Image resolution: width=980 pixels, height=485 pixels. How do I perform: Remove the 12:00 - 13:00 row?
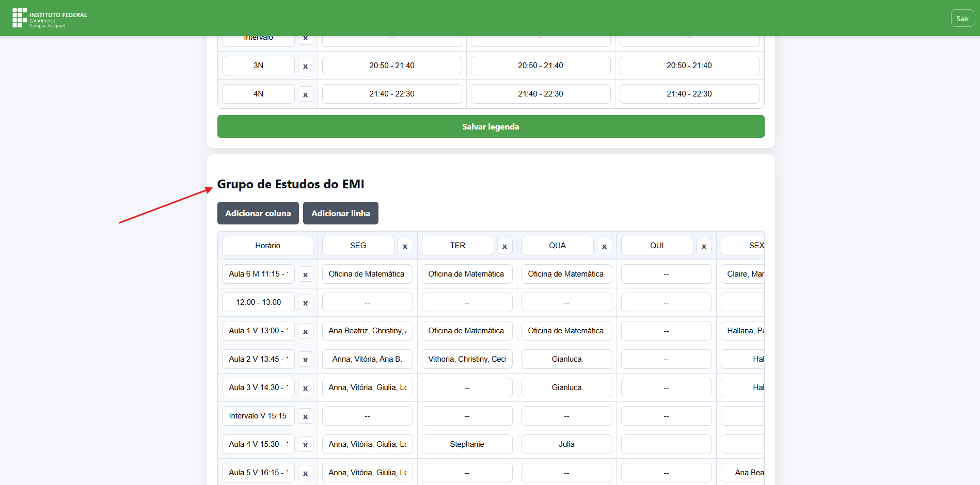coord(306,303)
